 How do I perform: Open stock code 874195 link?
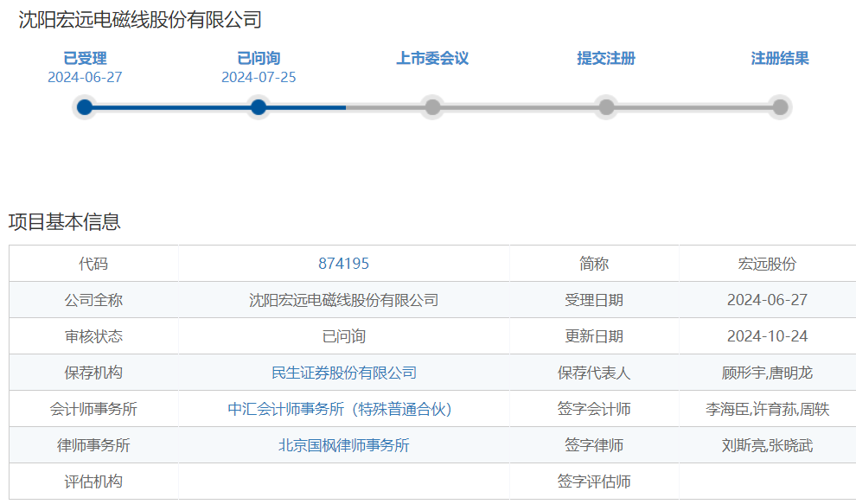click(x=344, y=264)
